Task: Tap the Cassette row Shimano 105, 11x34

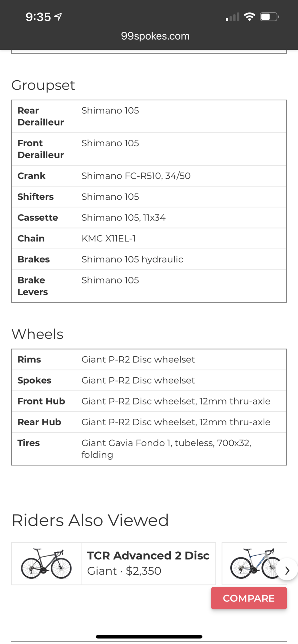Action: (123, 217)
